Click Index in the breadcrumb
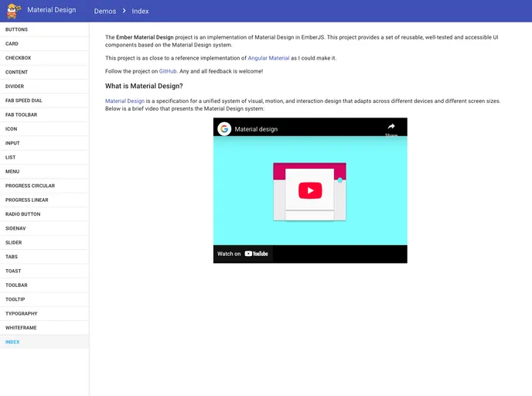The width and height of the screenshot is (532, 396). 140,11
